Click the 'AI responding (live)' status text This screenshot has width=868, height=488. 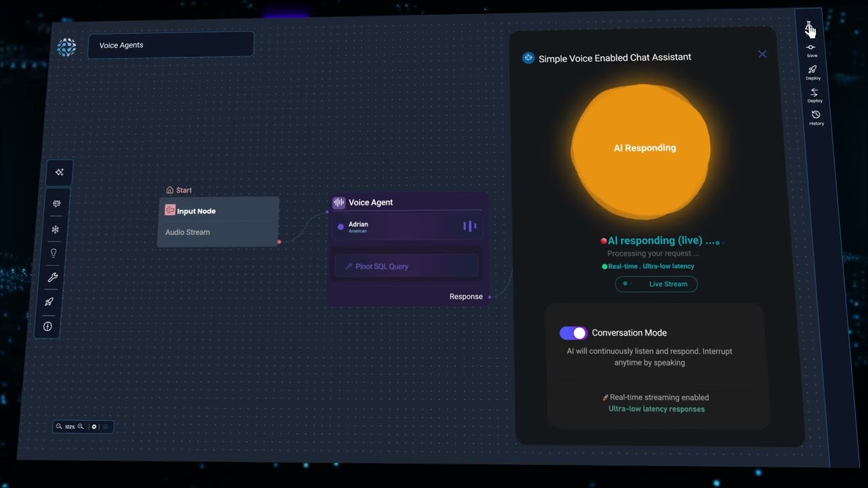tap(661, 241)
